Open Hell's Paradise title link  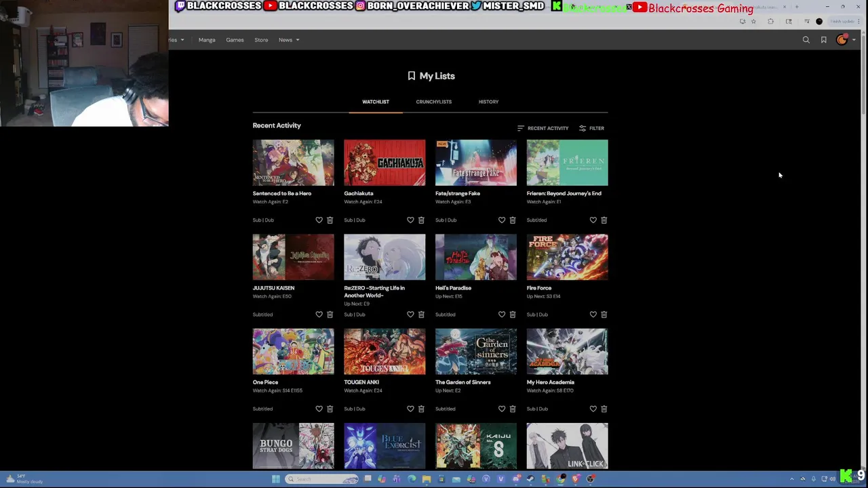(453, 288)
